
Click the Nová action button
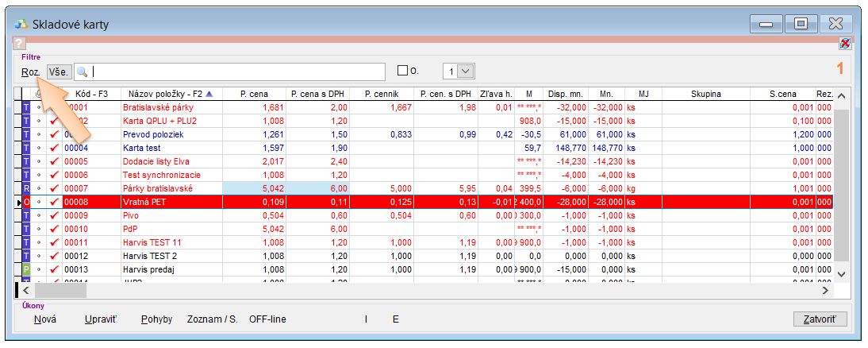[x=44, y=319]
